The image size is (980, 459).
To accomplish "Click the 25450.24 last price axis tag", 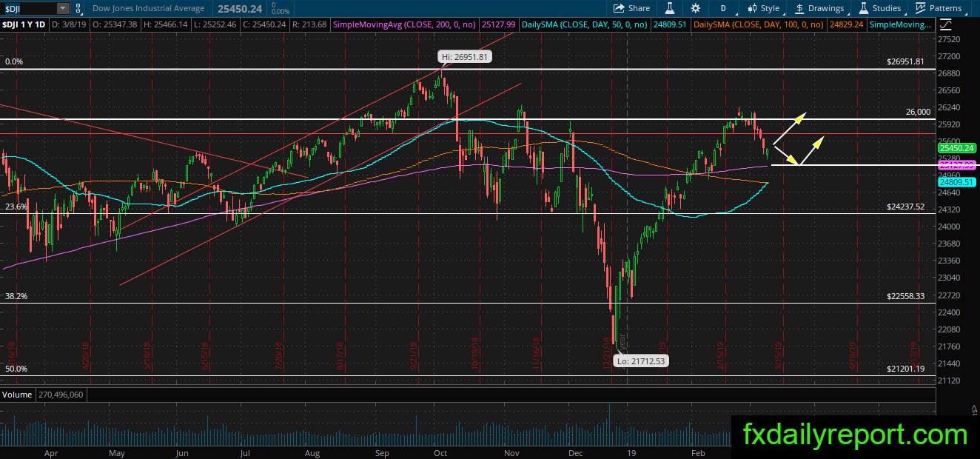I will [958, 148].
